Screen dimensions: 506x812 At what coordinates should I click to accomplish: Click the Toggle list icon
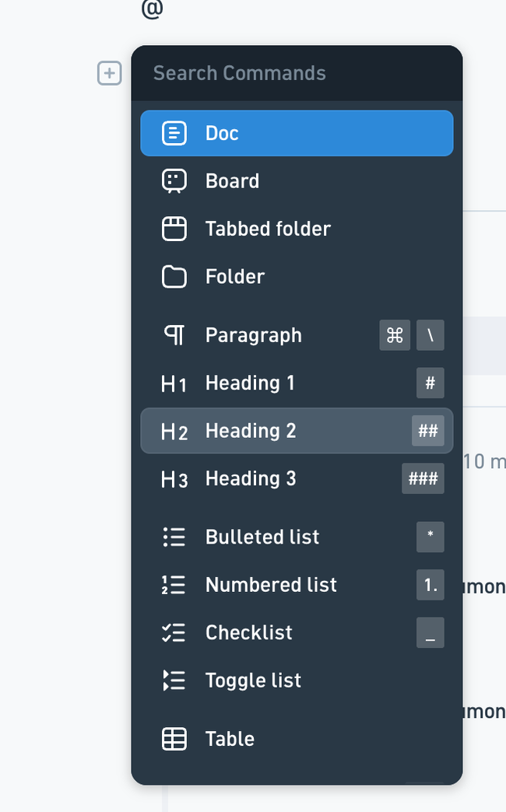coord(174,681)
